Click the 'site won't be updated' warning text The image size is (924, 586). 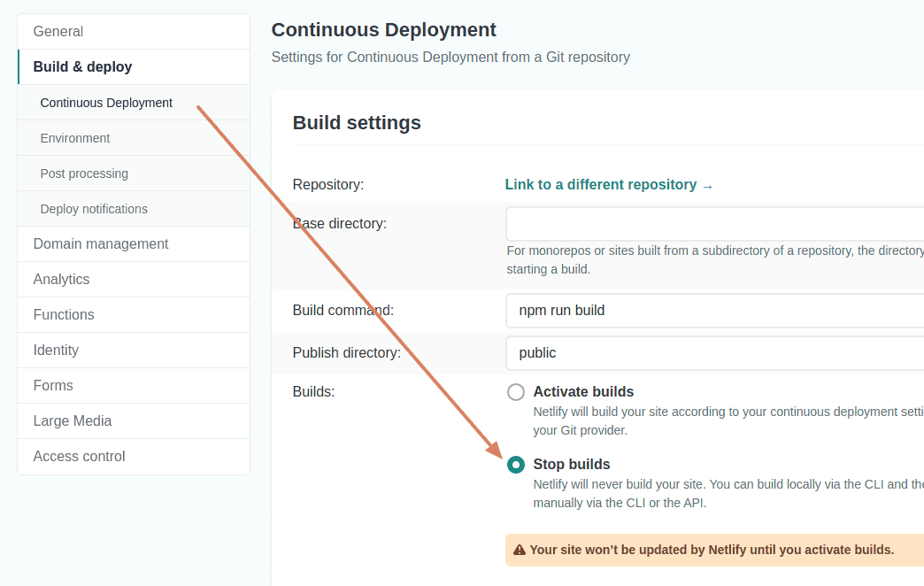712,550
